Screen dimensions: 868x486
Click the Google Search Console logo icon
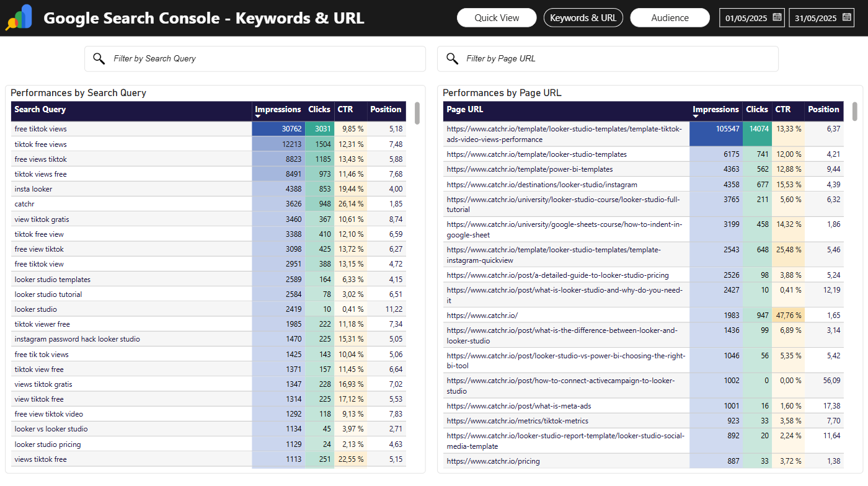pyautogui.click(x=19, y=17)
